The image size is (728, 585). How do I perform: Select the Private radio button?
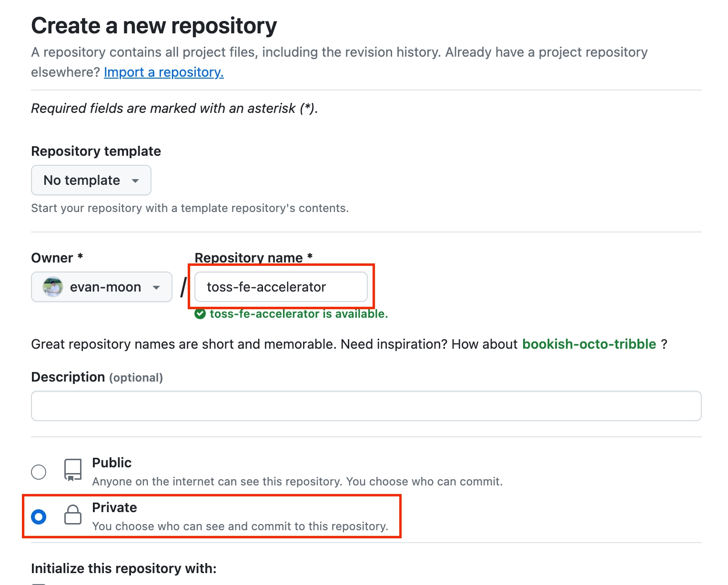(39, 517)
